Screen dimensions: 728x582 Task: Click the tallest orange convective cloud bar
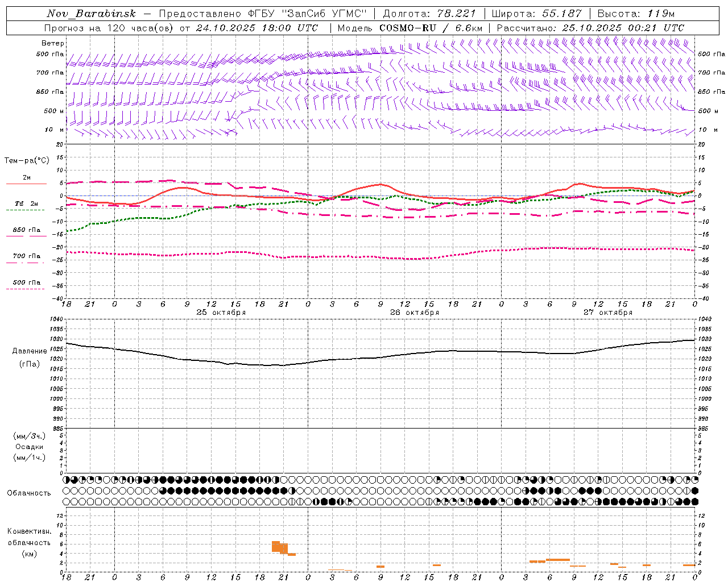276,546
